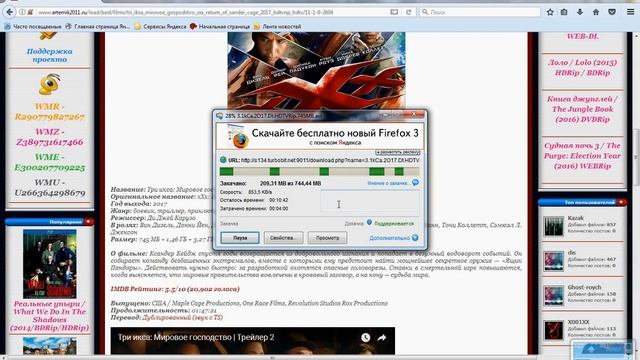Open bookmark Часто посещаемые

pyautogui.click(x=33, y=27)
